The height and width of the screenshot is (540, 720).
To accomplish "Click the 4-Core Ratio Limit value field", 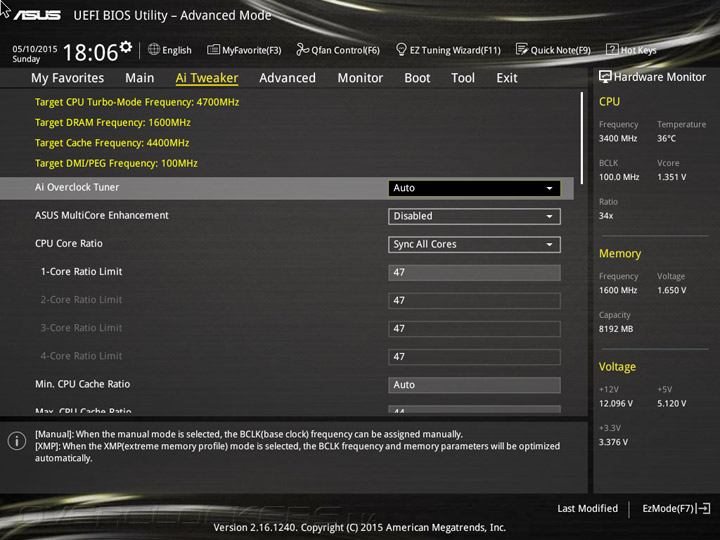I will tap(474, 357).
